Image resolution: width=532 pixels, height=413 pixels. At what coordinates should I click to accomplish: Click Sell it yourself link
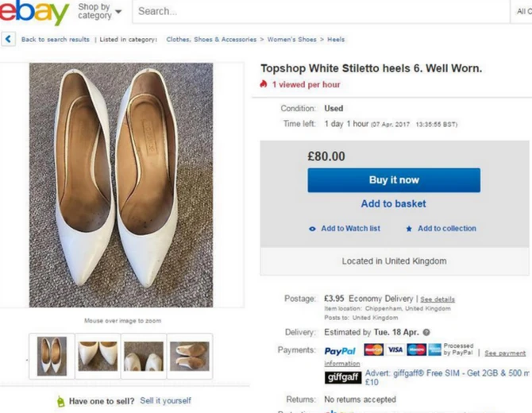(165, 401)
